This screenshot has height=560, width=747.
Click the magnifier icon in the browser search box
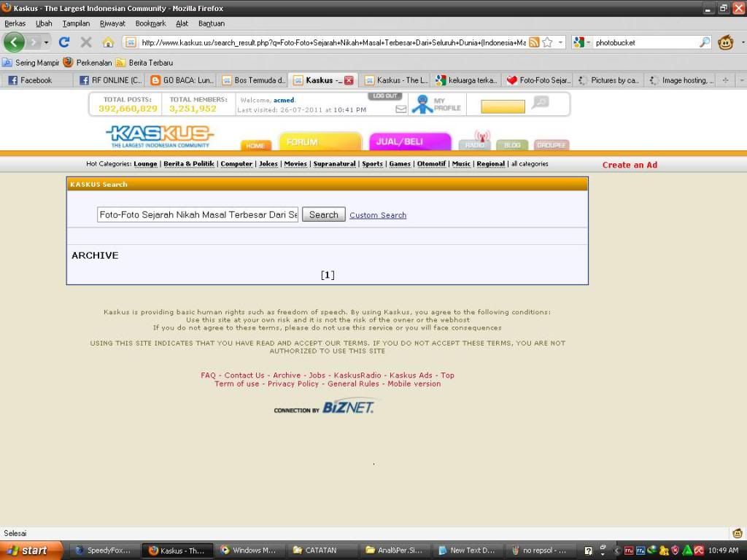coord(704,42)
